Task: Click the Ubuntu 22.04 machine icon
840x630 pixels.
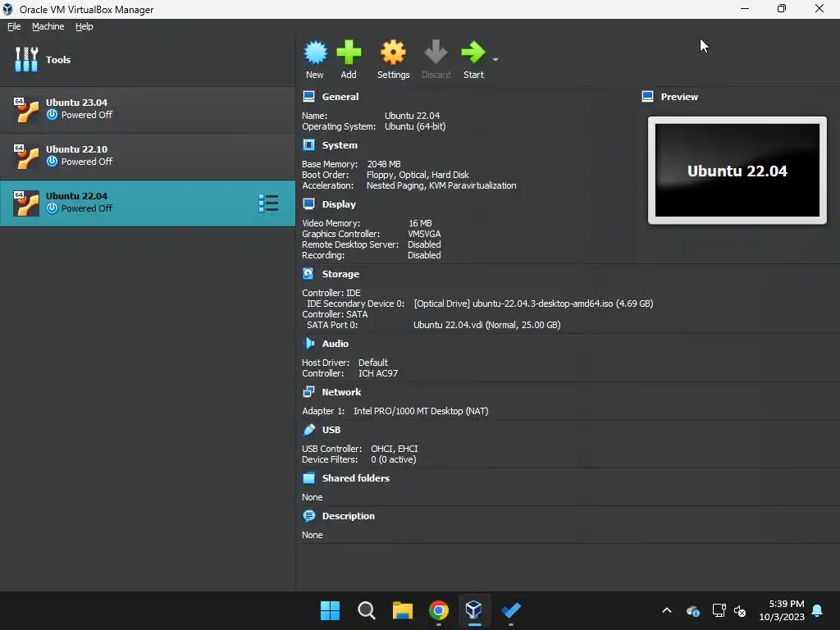Action: [x=26, y=203]
